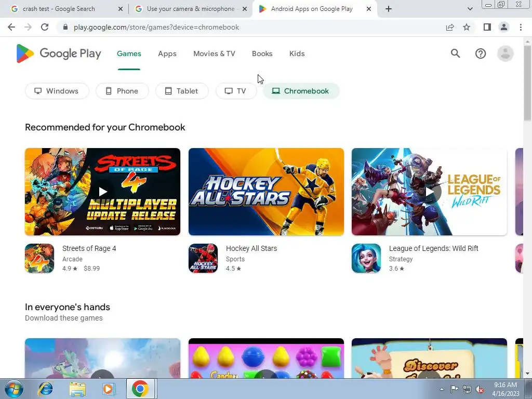Viewport: 532px width, 399px height.
Task: Open the League of Legends Wild Rift app icon
Action: click(x=366, y=258)
